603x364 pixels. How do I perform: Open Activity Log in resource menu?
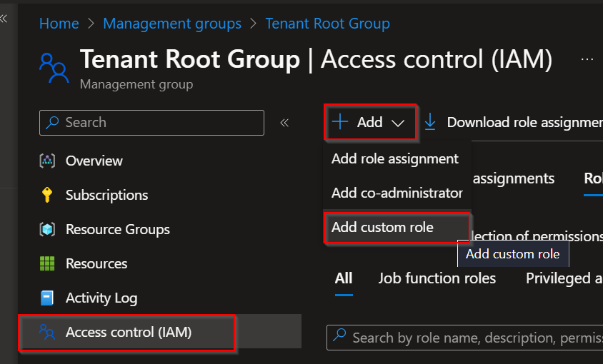pos(101,298)
